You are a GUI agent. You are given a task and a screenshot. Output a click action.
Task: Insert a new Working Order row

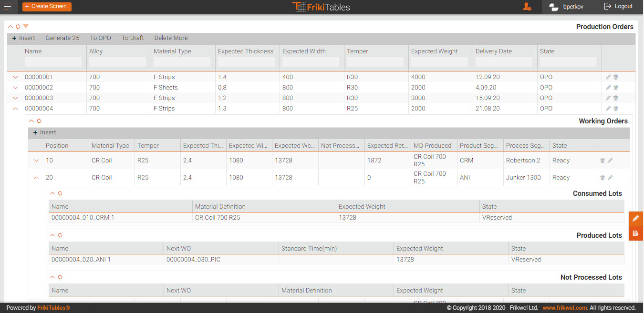pos(44,132)
